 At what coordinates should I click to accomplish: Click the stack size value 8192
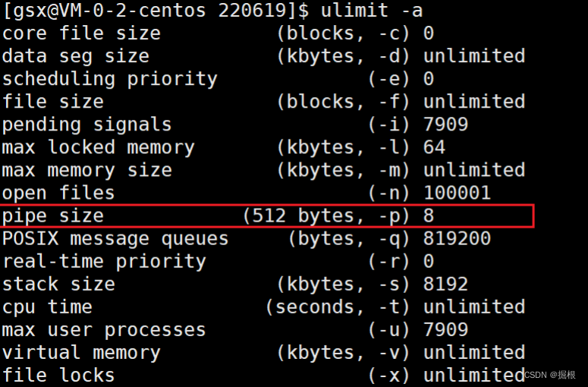click(445, 285)
